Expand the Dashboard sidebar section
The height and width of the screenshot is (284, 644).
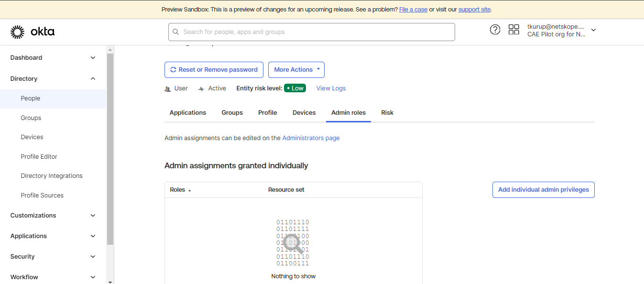53,58
